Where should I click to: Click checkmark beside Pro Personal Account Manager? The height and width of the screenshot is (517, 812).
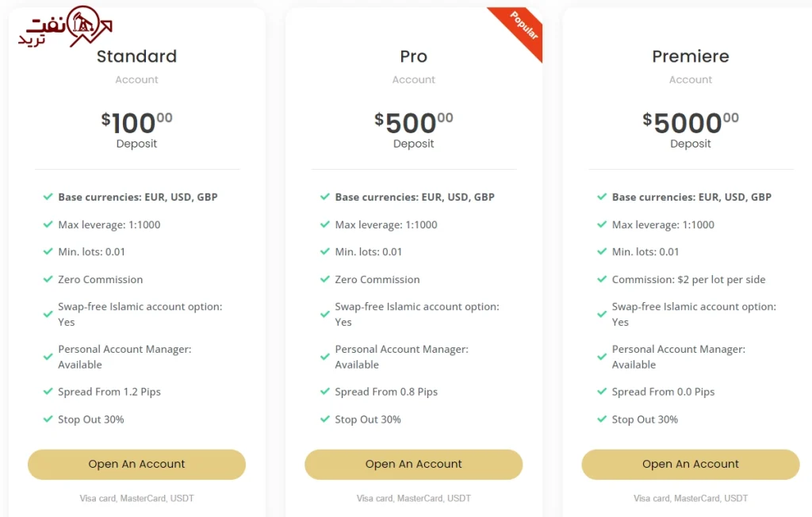(x=324, y=357)
